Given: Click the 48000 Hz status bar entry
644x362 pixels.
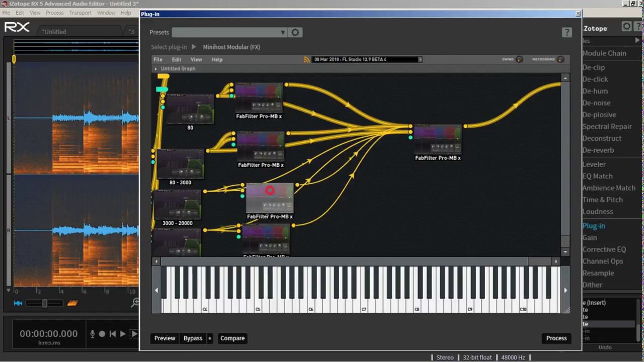Looking at the screenshot, I should tap(513, 357).
